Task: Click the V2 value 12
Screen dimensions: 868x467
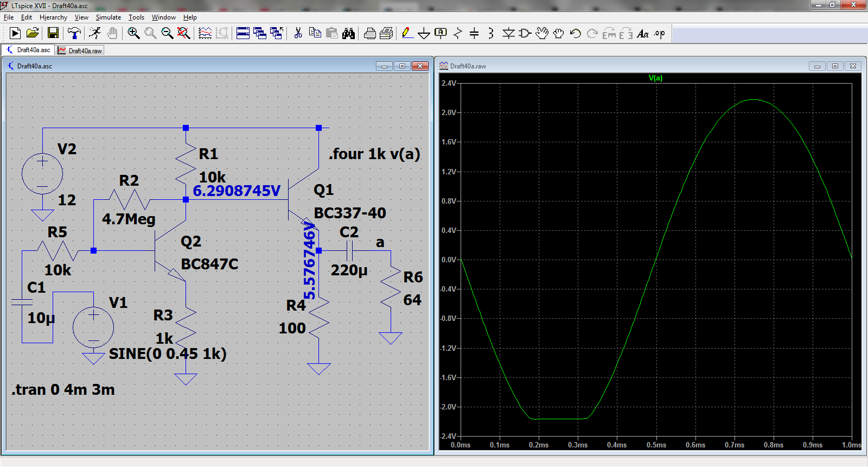Action: 67,200
